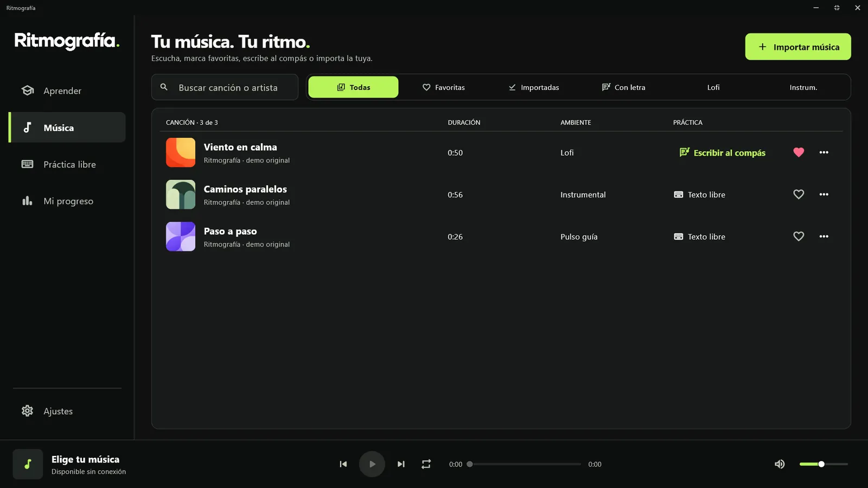Mark Paso a paso as favorite

pyautogui.click(x=799, y=236)
